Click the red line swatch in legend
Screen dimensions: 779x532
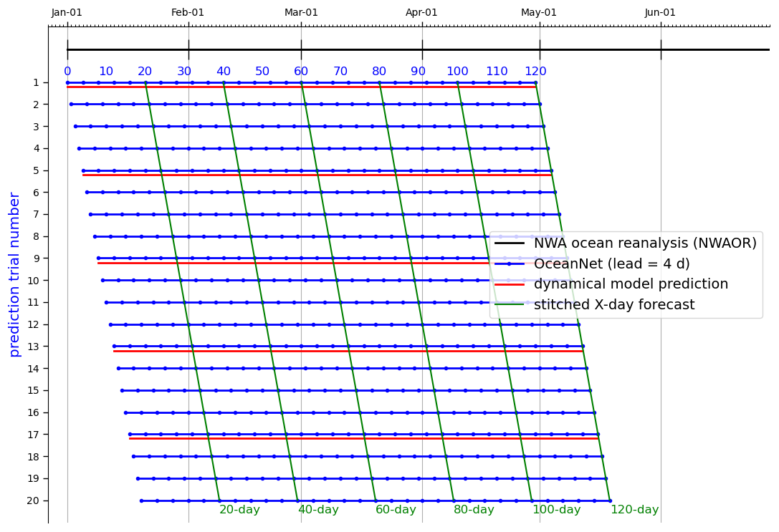pos(511,284)
